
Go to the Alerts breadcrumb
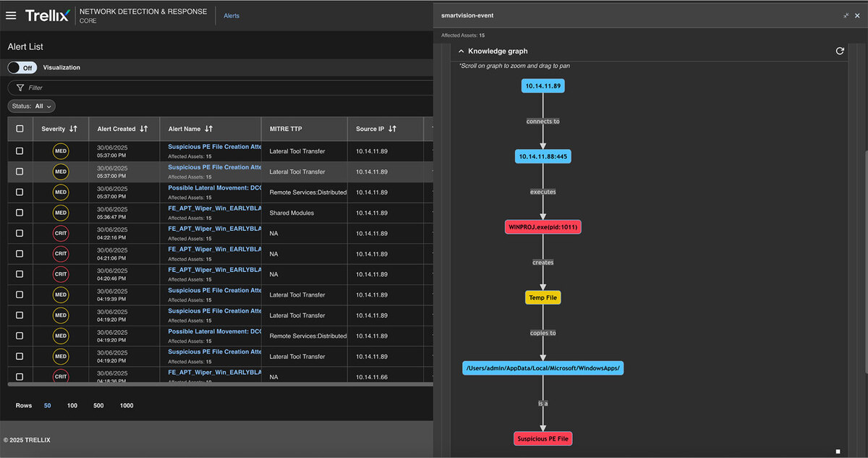[x=231, y=15]
